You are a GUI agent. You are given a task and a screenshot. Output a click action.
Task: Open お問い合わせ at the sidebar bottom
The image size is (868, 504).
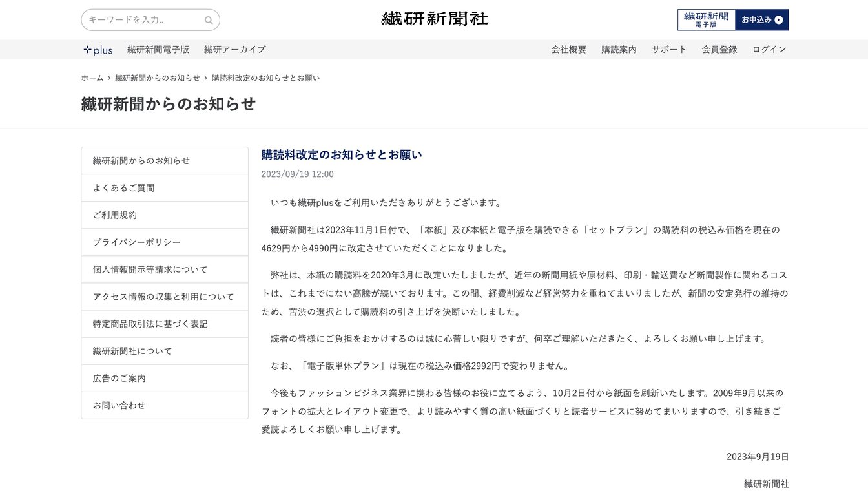coord(119,405)
